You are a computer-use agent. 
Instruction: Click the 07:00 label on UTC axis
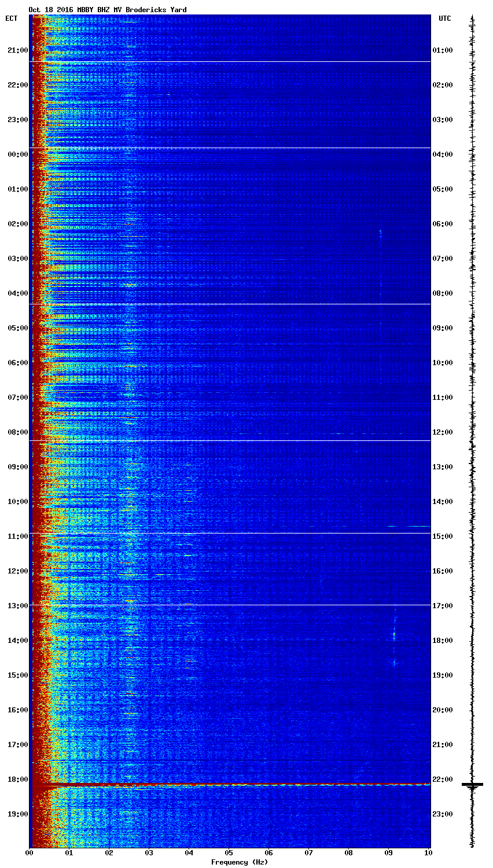[443, 259]
